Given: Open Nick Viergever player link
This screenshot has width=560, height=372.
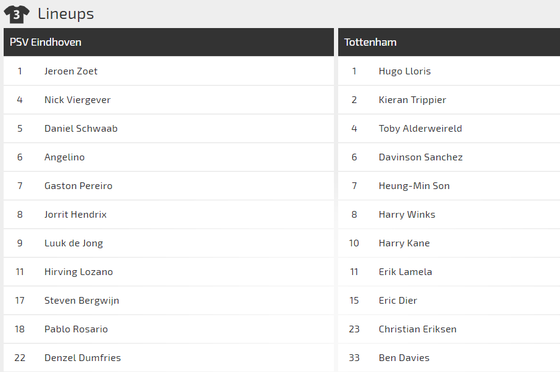Looking at the screenshot, I should 77,100.
